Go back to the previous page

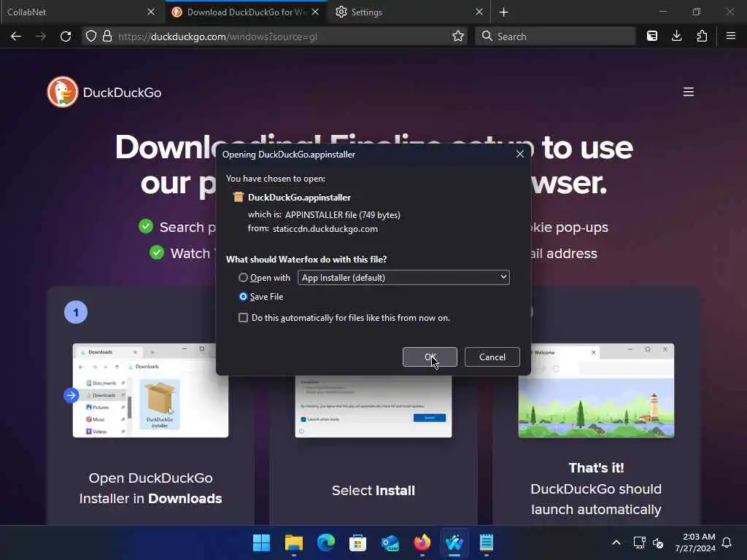click(16, 36)
